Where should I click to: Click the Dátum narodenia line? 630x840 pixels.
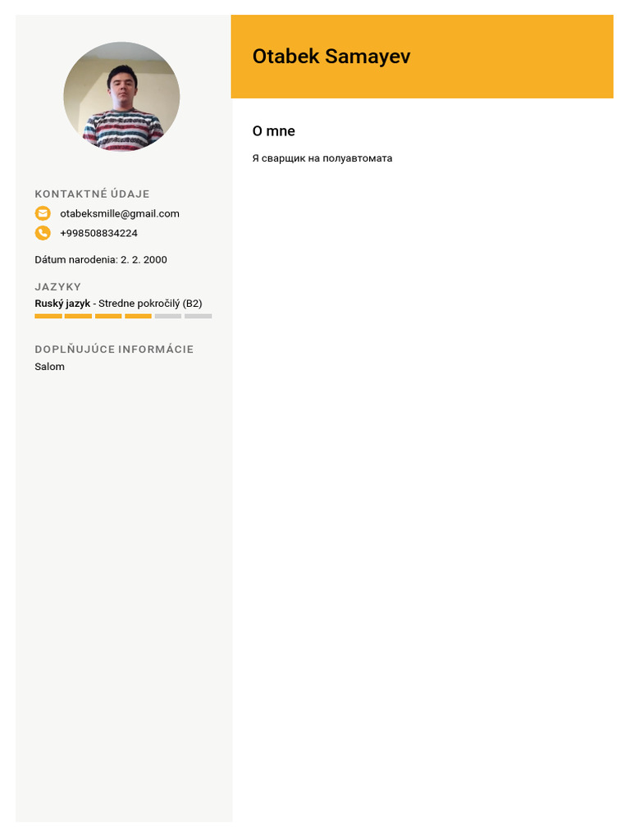tap(101, 260)
